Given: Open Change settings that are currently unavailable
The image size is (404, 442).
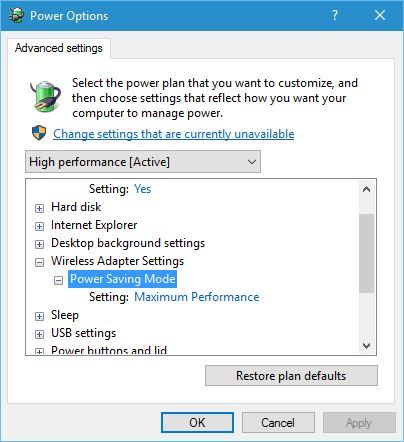Looking at the screenshot, I should point(174,134).
